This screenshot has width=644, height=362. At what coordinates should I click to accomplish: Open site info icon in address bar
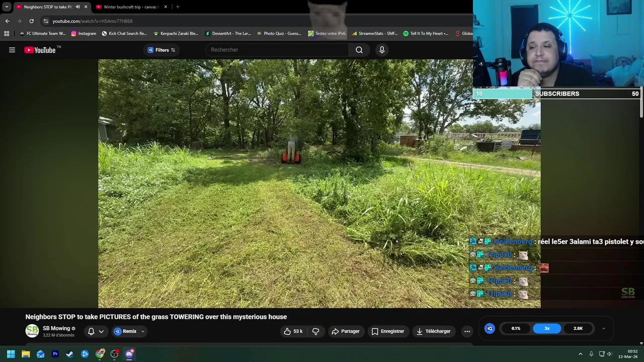point(46,21)
